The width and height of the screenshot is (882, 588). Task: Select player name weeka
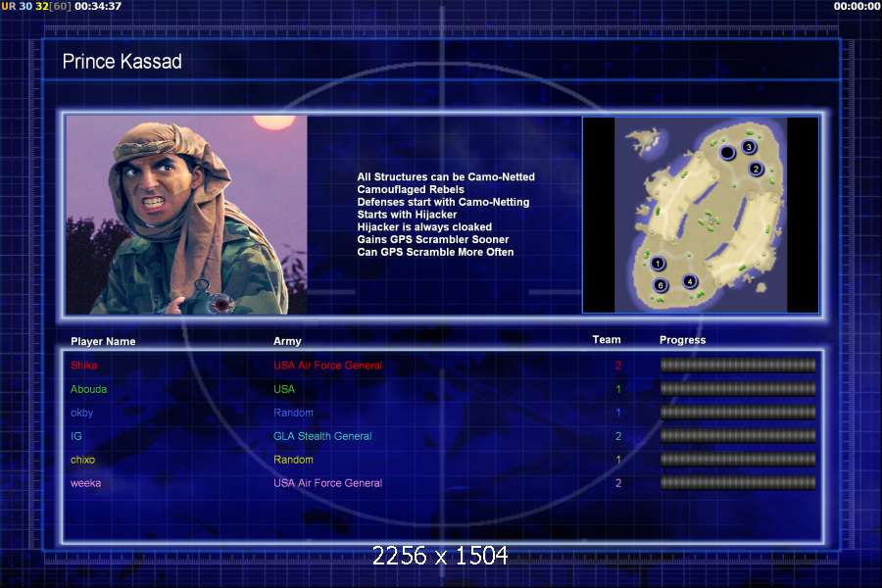pyautogui.click(x=86, y=483)
